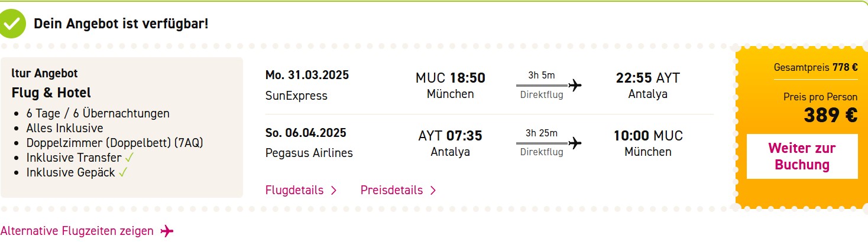Select the SunExpress outbound flight on 31.03.2025
868x242 pixels.
(490, 86)
